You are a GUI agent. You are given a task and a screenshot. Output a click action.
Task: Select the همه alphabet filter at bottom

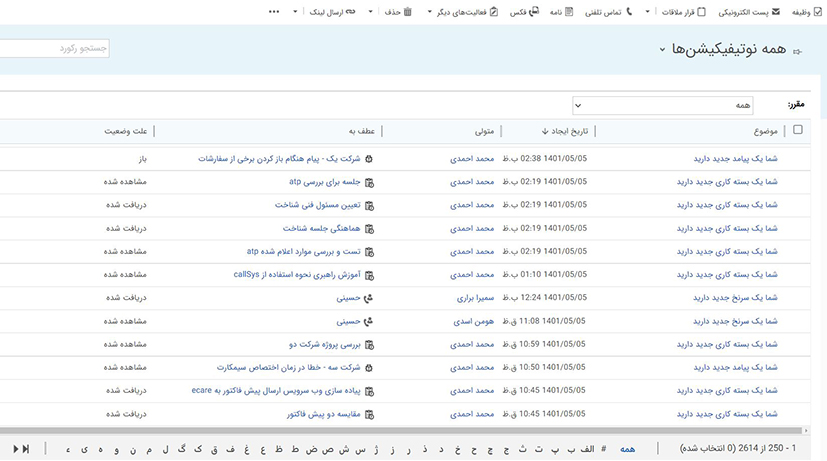(627, 449)
